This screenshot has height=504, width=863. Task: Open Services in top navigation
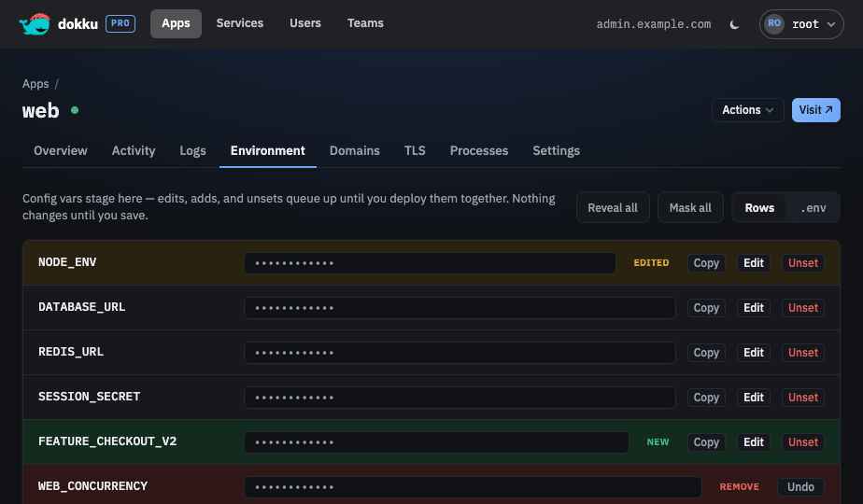point(239,23)
